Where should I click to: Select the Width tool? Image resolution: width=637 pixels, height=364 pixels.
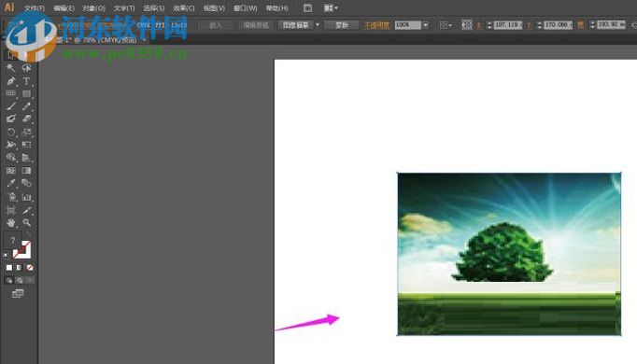pyautogui.click(x=11, y=145)
